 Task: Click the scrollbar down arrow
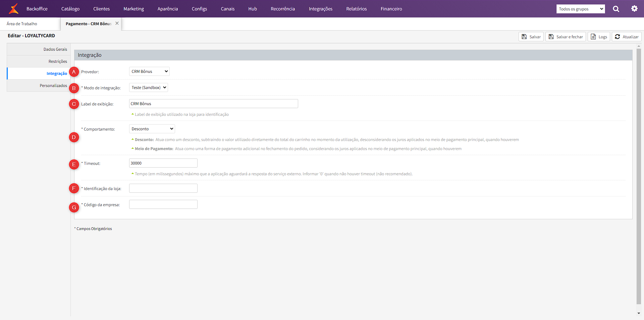(639, 313)
